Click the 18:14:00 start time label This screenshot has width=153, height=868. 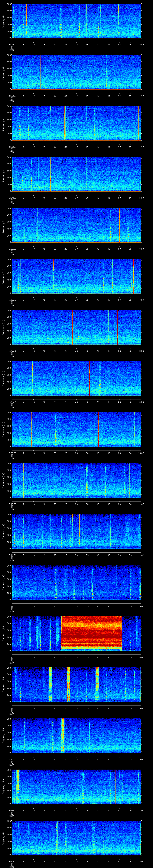[x=12, y=708]
